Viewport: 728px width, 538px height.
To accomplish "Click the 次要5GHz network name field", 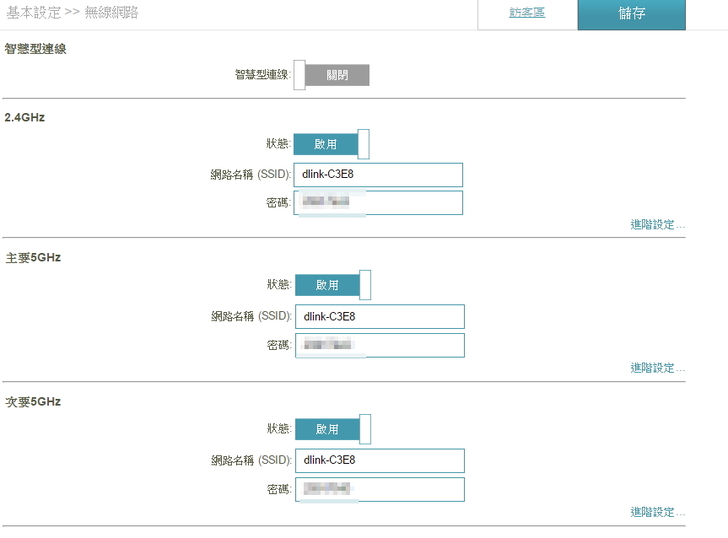I will [x=379, y=460].
